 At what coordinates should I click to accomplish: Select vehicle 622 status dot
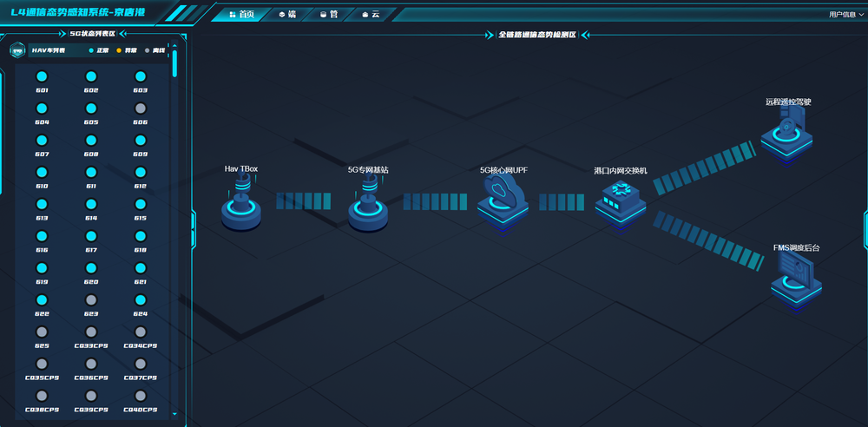click(42, 300)
